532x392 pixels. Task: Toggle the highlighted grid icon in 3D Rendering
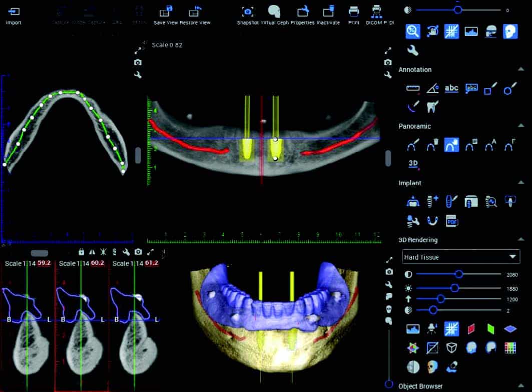(451, 329)
